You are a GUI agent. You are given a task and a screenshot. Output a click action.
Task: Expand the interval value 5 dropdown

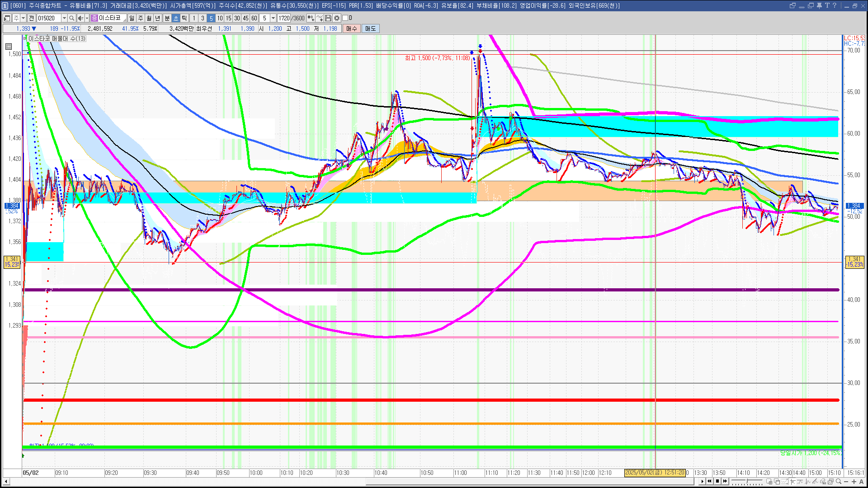pyautogui.click(x=273, y=18)
